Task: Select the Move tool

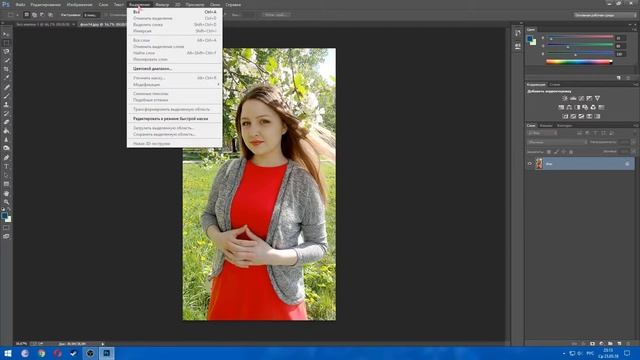Action: coord(6,34)
